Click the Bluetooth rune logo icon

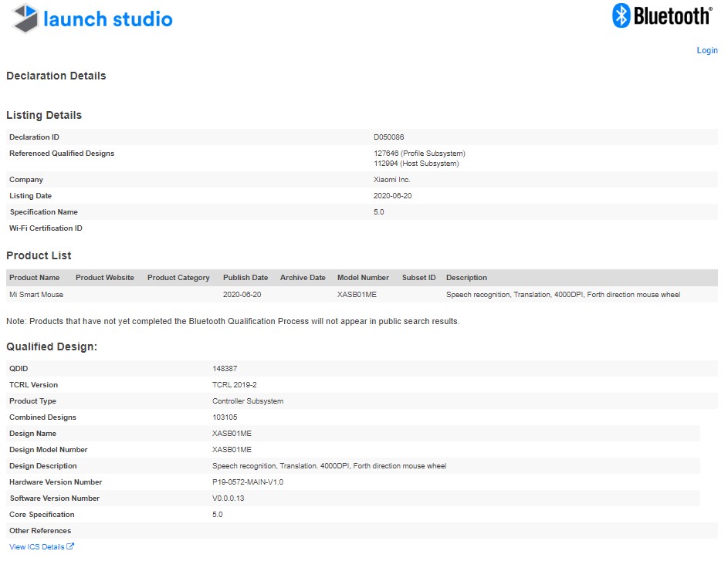pos(622,16)
